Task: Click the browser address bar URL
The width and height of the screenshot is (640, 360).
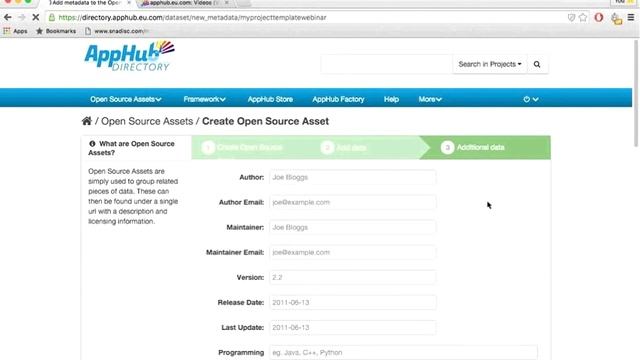Action: click(192, 18)
